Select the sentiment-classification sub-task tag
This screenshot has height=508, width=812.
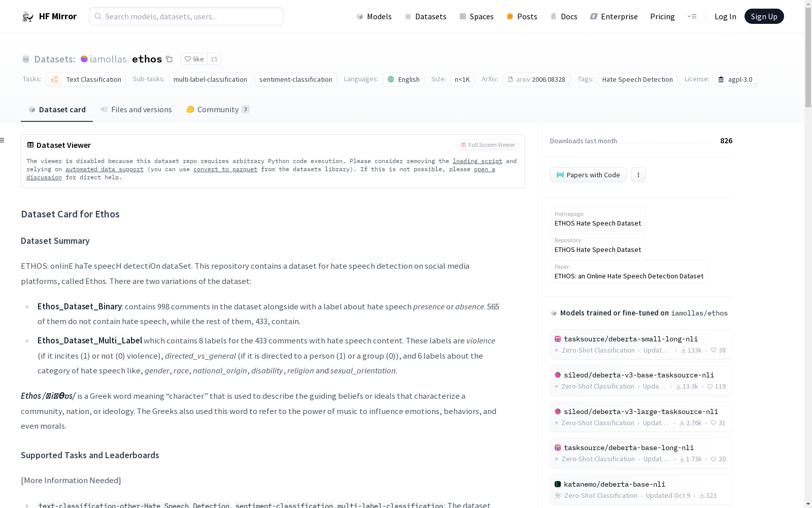[x=296, y=79]
